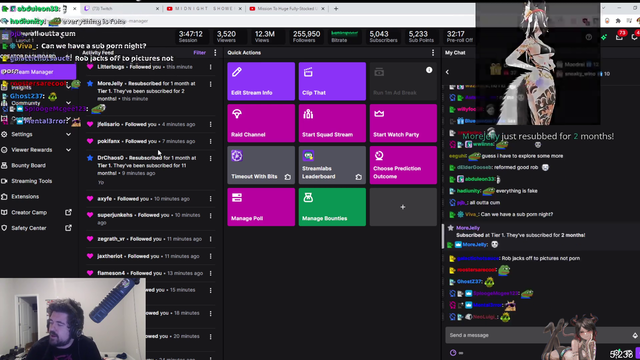Open options for jfelisario followed entry

point(211,124)
